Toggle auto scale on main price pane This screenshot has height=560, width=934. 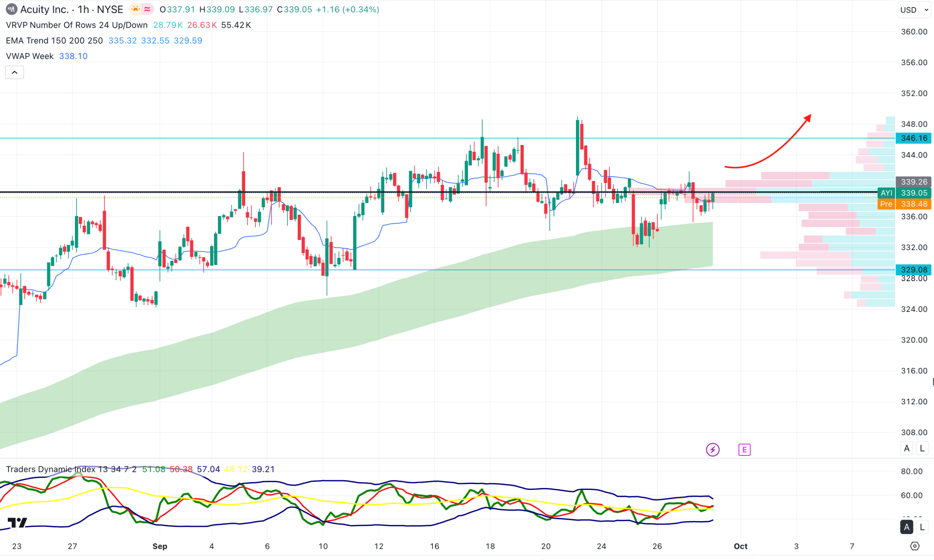(907, 449)
